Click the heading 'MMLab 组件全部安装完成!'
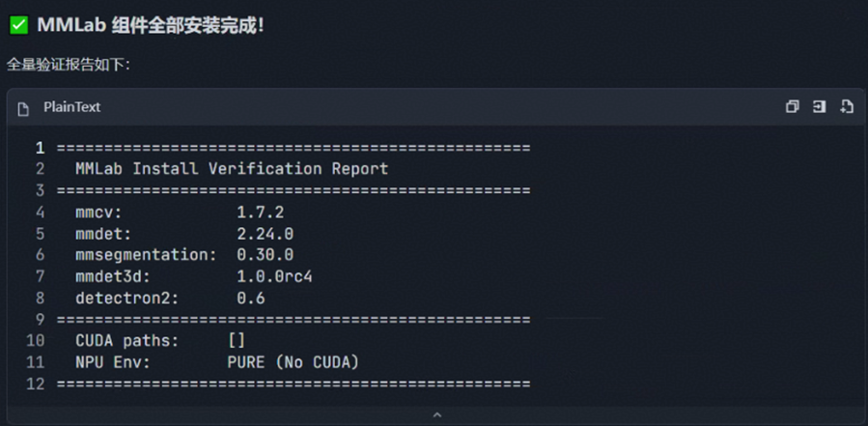The width and height of the screenshot is (868, 426). (x=151, y=25)
